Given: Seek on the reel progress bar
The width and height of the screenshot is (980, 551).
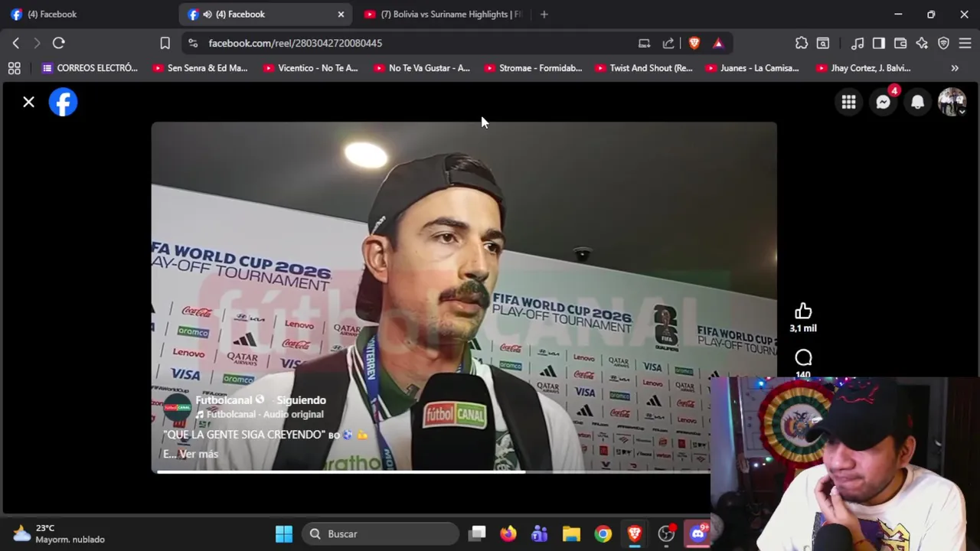Looking at the screenshot, I should [433, 471].
